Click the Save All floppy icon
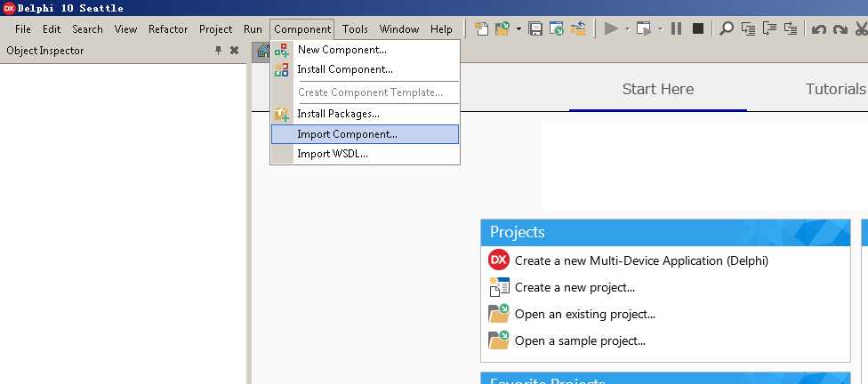Screen dimensions: 868x384 (535, 28)
